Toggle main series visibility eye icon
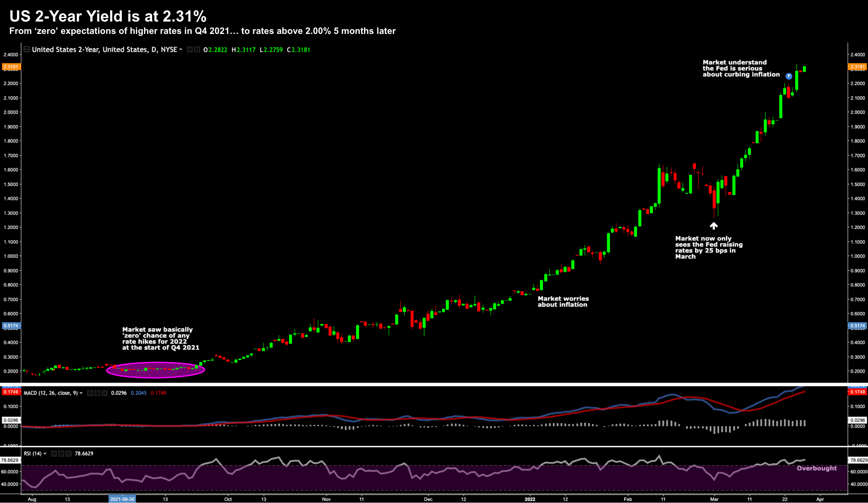 190,50
